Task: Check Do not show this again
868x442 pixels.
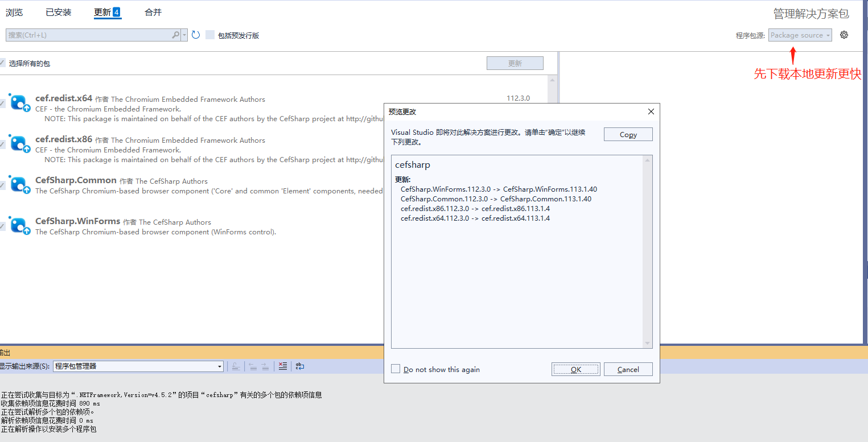Action: [396, 369]
